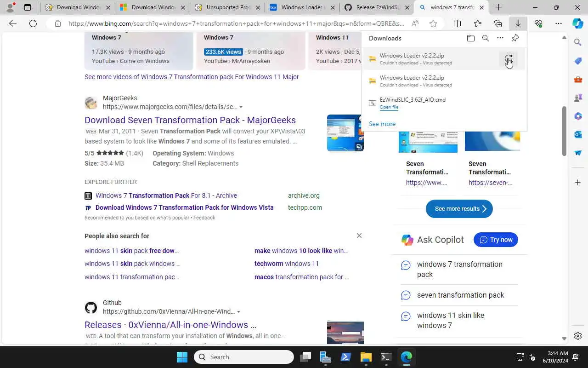Image resolution: width=588 pixels, height=368 pixels.
Task: Add this page to favorites star
Action: 433,23
